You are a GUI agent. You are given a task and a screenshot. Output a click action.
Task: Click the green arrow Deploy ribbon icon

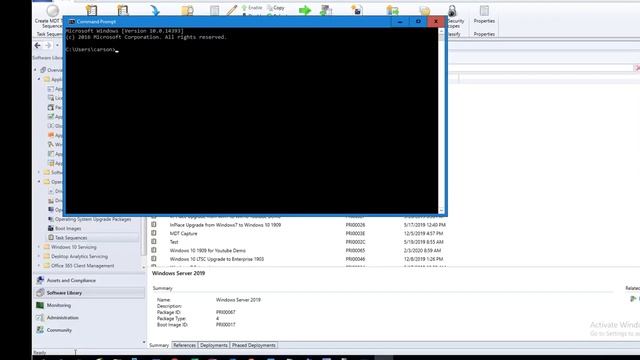coord(305,10)
